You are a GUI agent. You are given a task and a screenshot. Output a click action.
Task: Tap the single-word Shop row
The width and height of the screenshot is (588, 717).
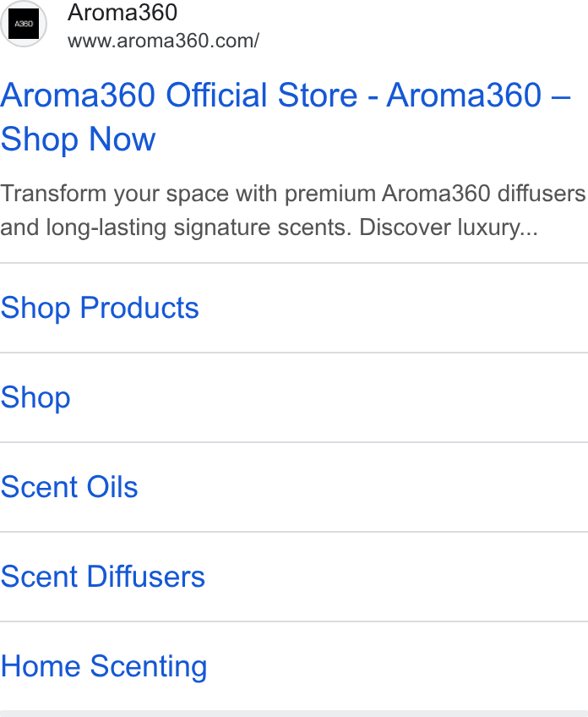pyautogui.click(x=294, y=397)
